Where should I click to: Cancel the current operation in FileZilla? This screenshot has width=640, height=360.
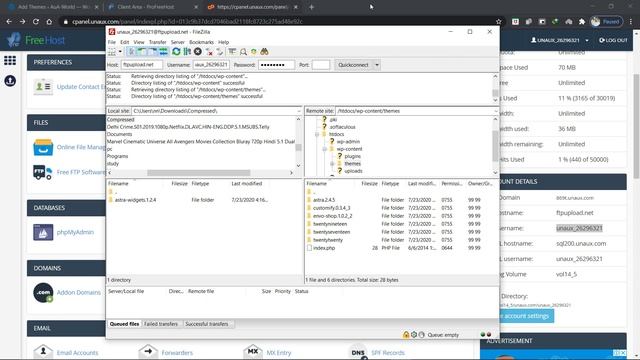pyautogui.click(x=198, y=52)
